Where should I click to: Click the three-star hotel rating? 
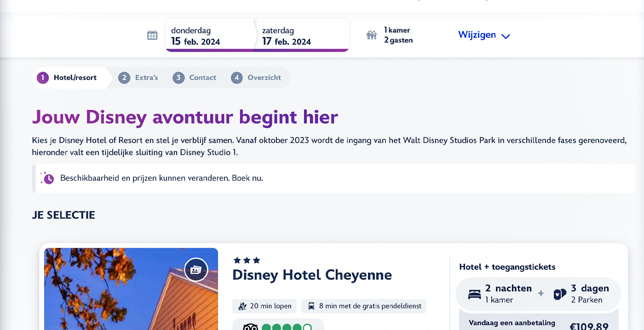point(247,261)
